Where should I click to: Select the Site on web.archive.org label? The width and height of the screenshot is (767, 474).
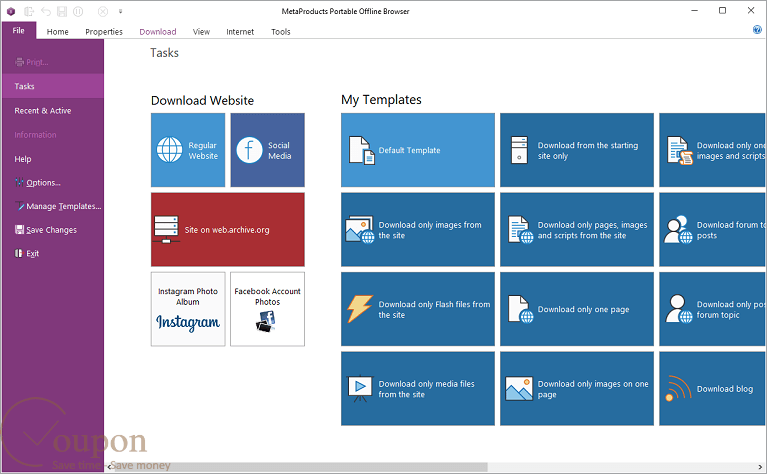(227, 230)
